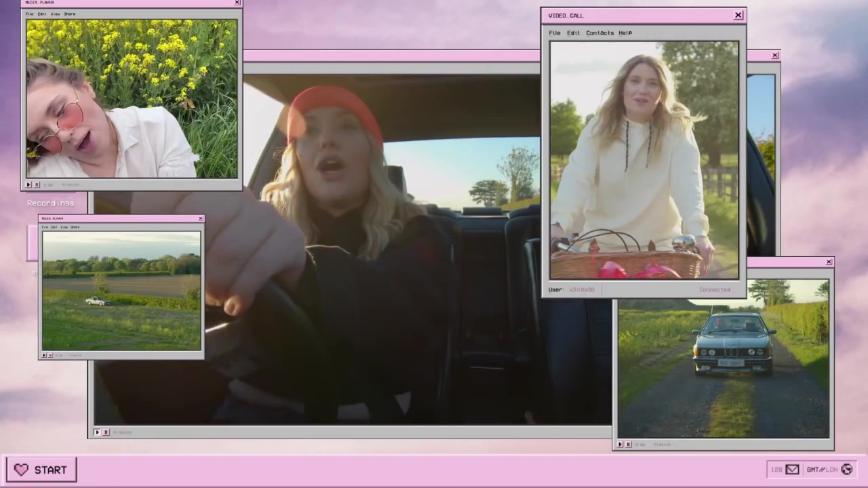Click the BMW car on road video
Screen dimensions: 868x488
click(x=734, y=342)
